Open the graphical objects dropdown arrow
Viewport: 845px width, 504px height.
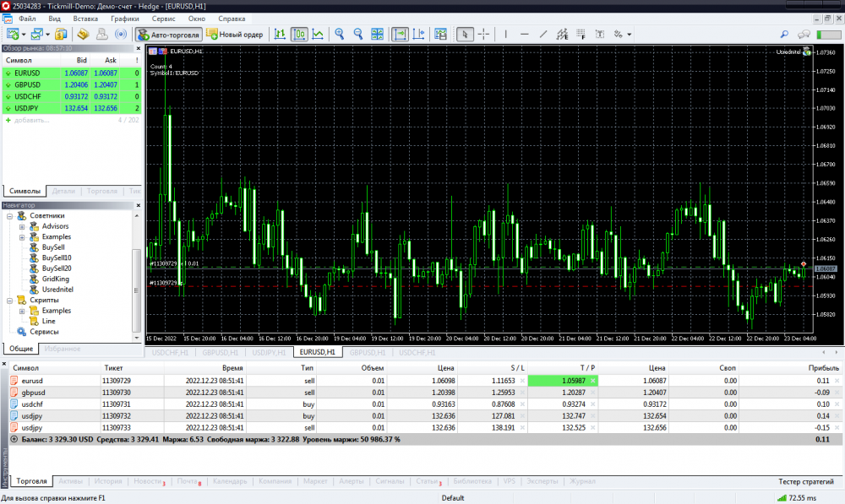click(x=629, y=35)
